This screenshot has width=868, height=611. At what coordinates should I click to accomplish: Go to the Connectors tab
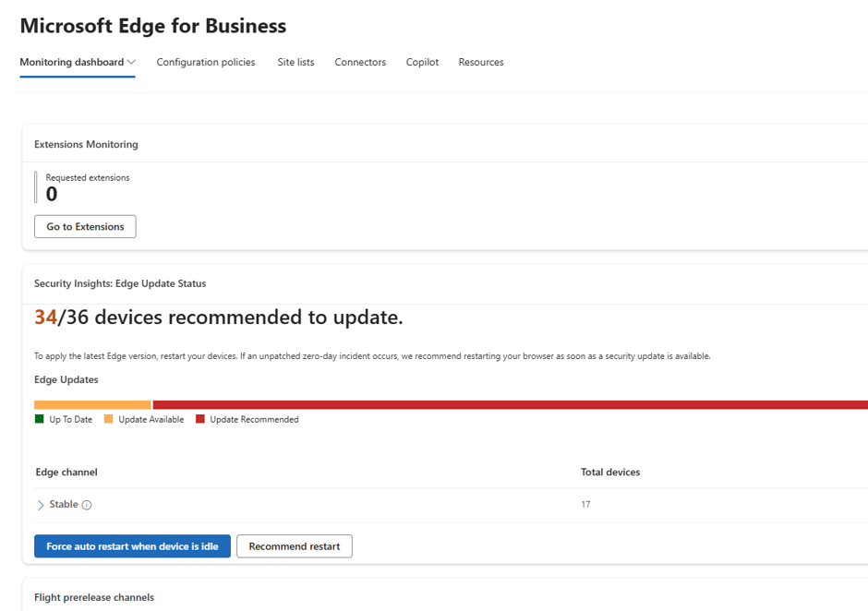coord(360,62)
